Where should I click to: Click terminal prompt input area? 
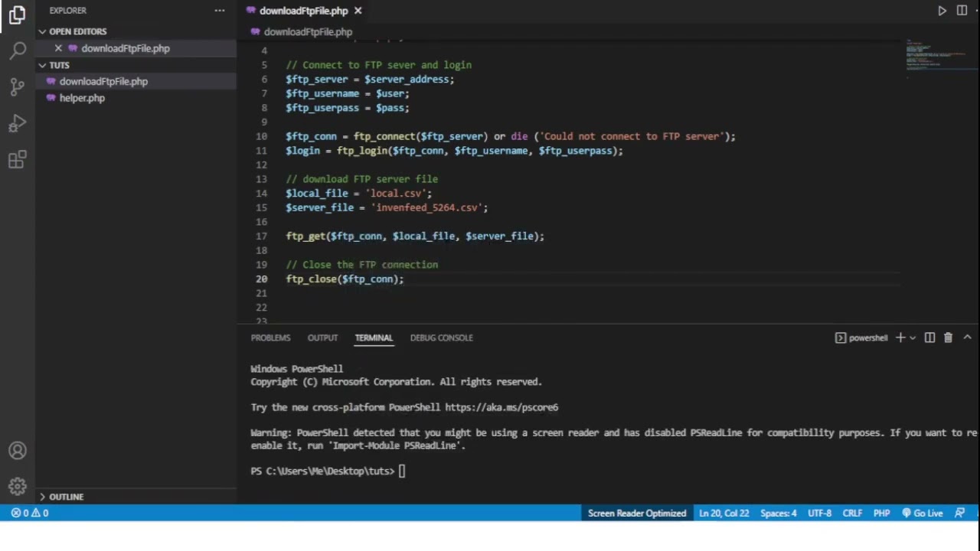(x=401, y=471)
